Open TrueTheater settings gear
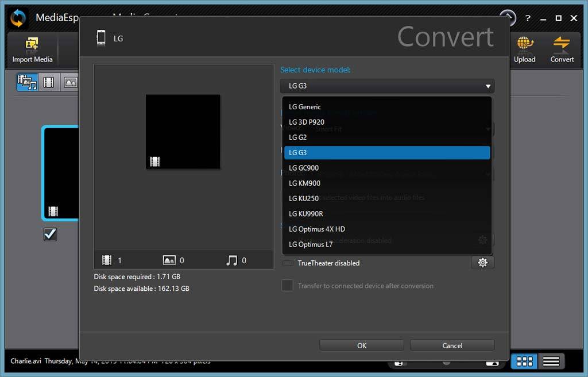Image resolution: width=588 pixels, height=377 pixels. pos(482,263)
